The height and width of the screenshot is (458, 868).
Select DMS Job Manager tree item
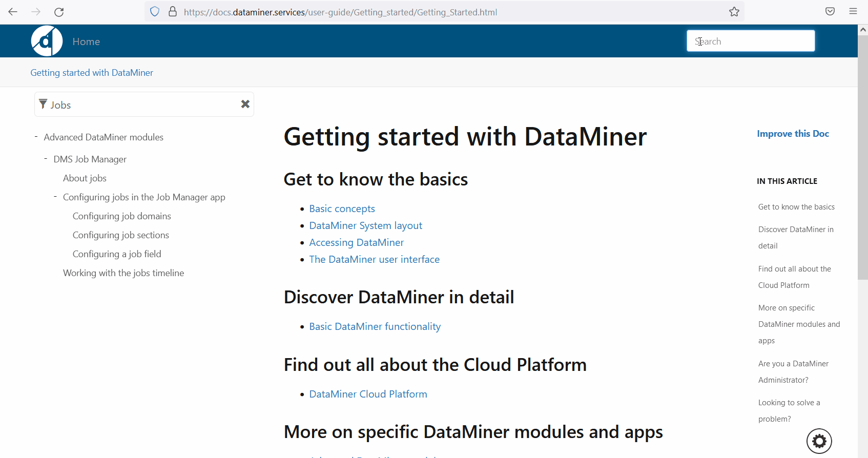point(90,159)
